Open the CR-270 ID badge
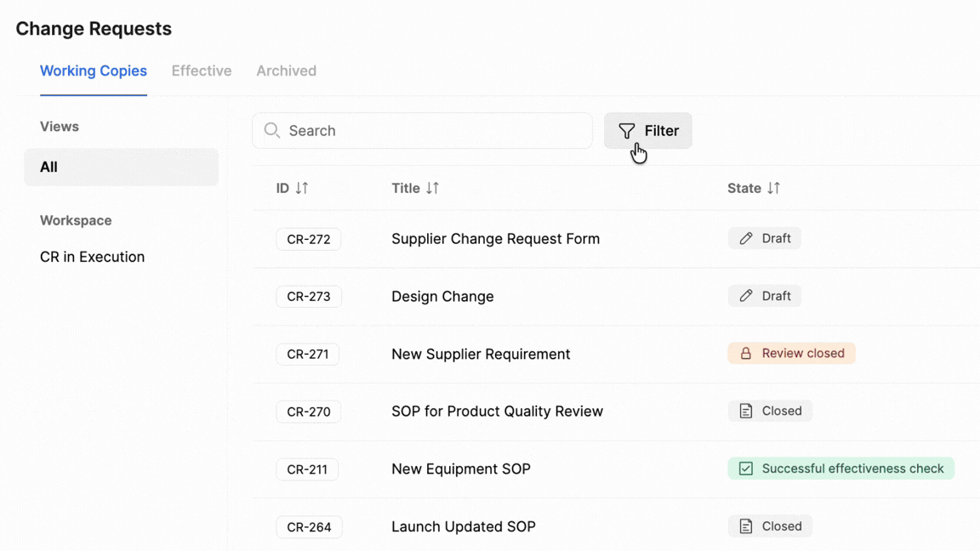This screenshot has height=551, width=980. pos(308,412)
